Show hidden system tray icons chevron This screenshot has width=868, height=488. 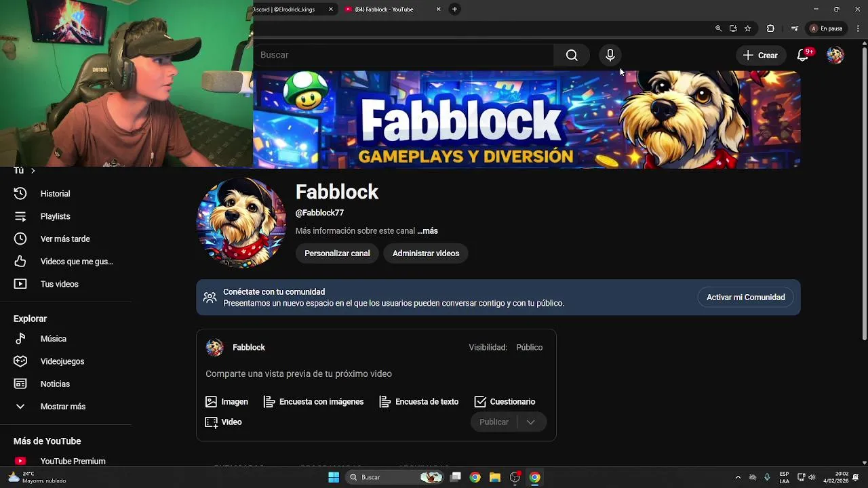(x=738, y=477)
